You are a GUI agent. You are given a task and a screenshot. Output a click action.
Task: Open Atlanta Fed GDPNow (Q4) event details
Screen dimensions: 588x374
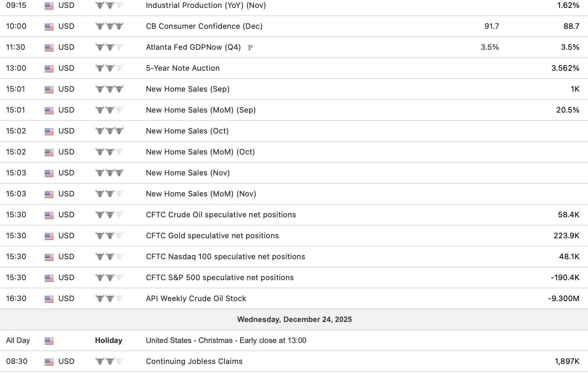[193, 47]
